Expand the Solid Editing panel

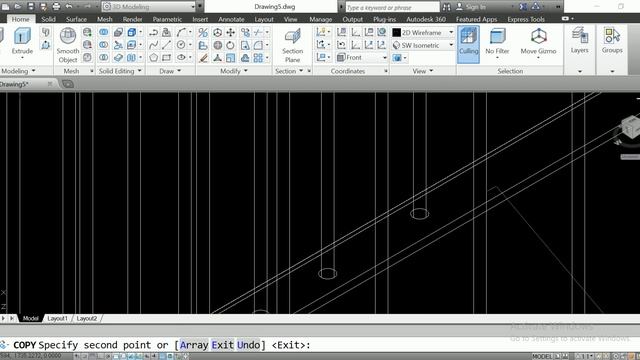[120, 71]
